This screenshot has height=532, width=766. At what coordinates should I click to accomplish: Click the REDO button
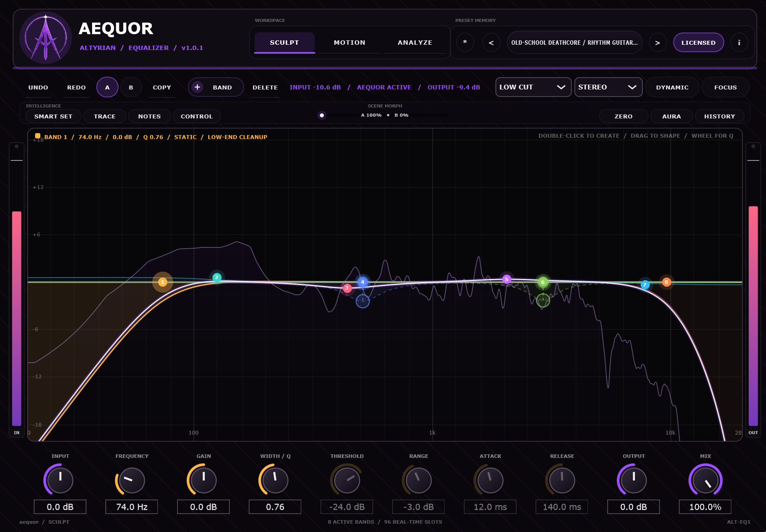(x=76, y=87)
